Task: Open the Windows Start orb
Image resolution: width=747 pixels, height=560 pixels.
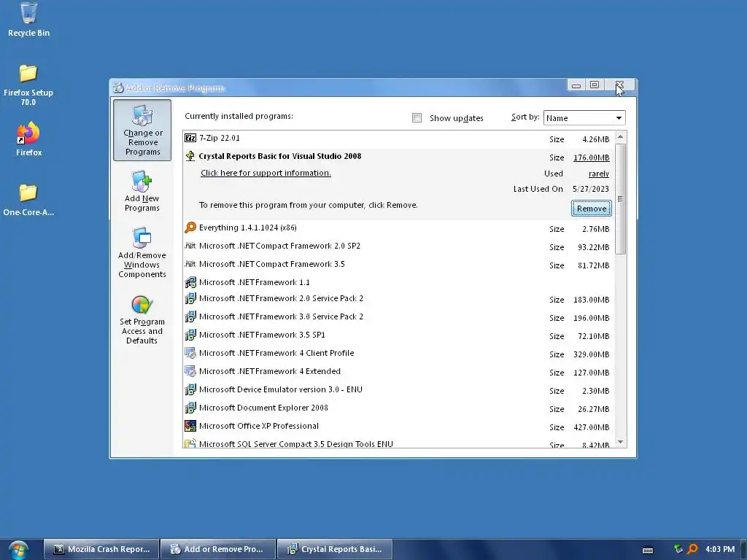Action: (18, 550)
